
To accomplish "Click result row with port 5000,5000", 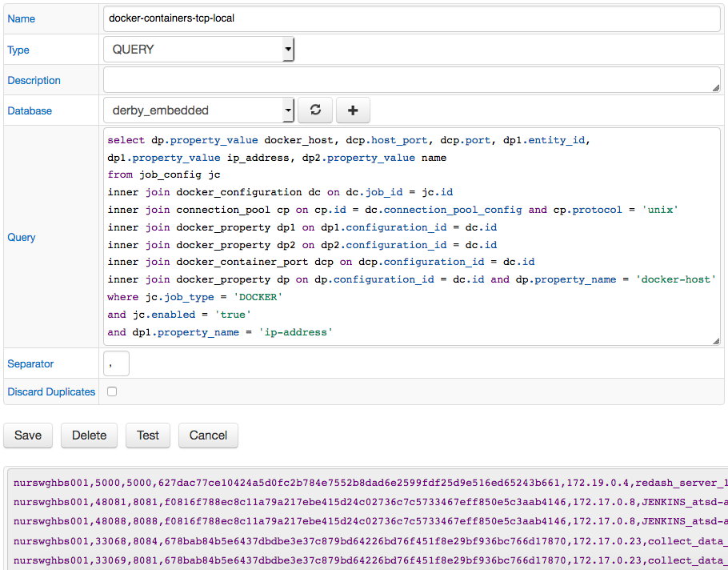I will 370,483.
